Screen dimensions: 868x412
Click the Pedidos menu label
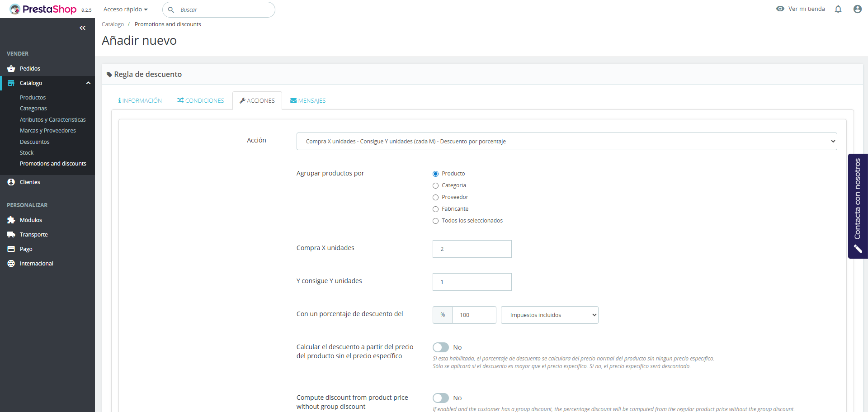pos(30,69)
